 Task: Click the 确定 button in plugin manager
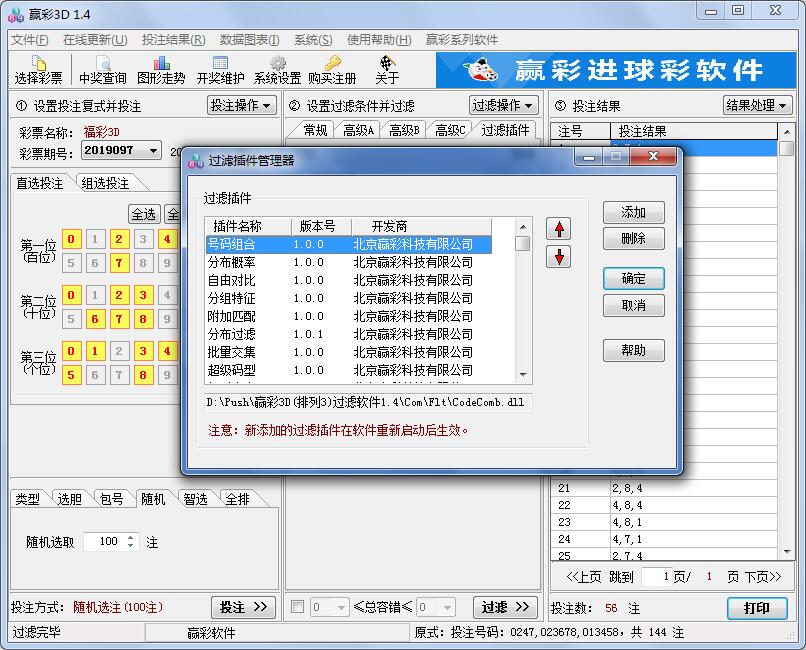pos(635,278)
